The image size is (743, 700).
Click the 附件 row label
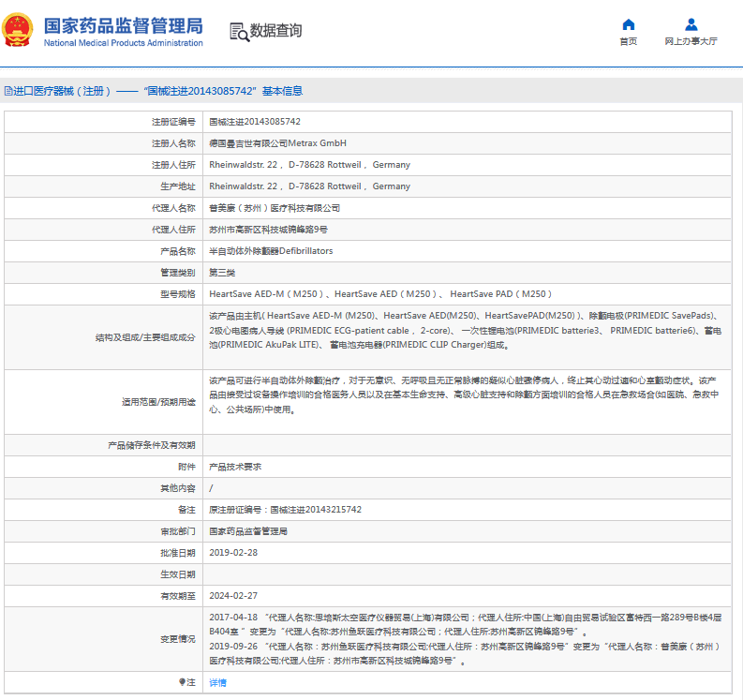click(186, 467)
